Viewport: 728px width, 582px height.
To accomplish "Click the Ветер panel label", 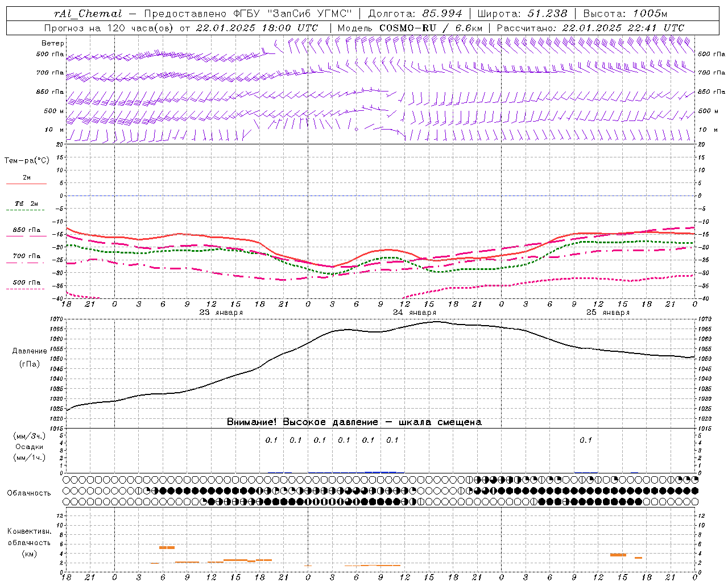I will pyautogui.click(x=52, y=43).
